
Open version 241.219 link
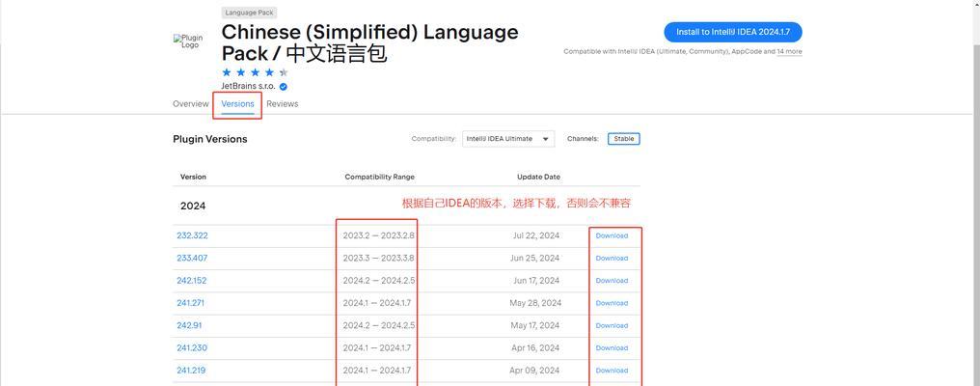point(191,371)
